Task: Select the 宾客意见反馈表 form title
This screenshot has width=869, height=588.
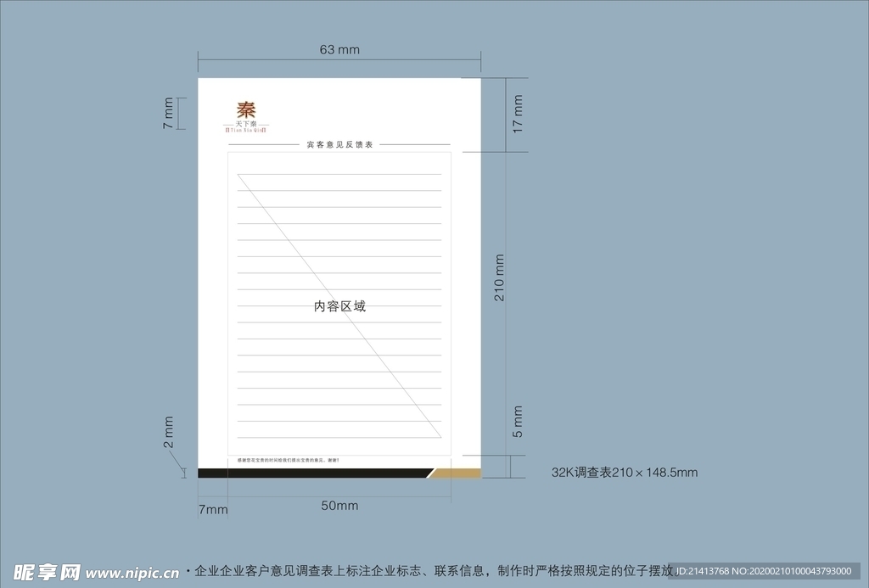Action: tap(339, 144)
